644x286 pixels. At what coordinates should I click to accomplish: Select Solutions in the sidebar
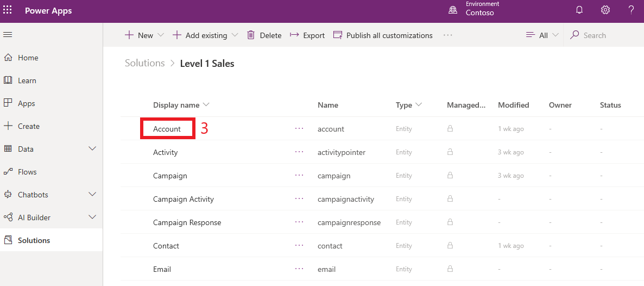click(x=52, y=240)
